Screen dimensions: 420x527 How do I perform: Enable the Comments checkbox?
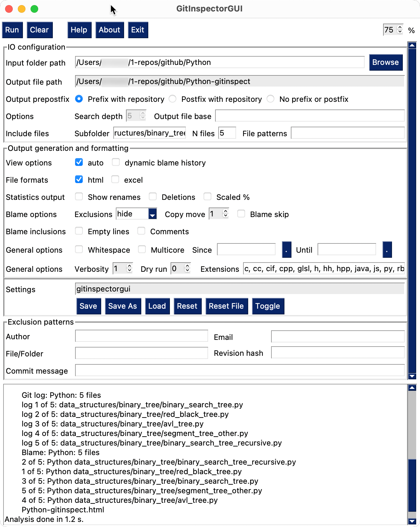tap(141, 231)
